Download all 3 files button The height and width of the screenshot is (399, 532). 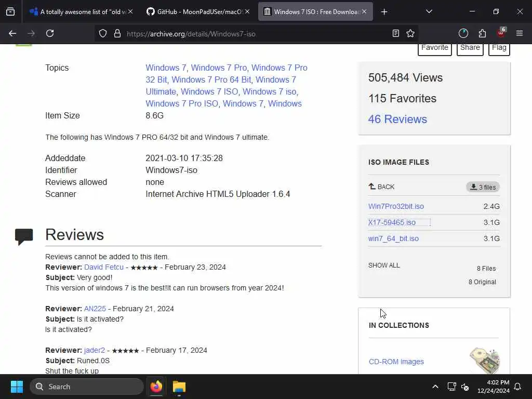click(483, 187)
